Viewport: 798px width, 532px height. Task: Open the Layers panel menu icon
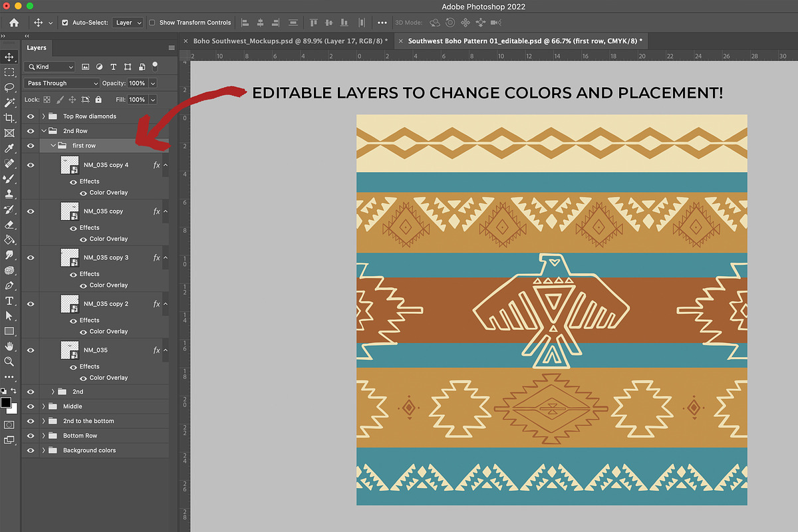coord(172,48)
